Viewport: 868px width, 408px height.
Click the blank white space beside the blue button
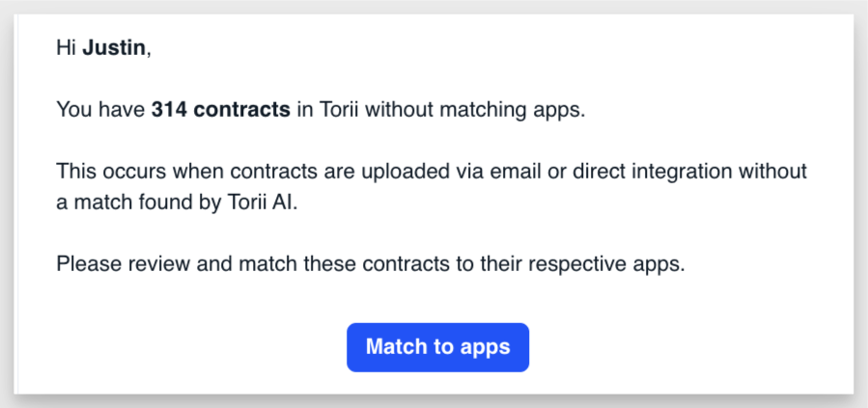[x=664, y=347]
